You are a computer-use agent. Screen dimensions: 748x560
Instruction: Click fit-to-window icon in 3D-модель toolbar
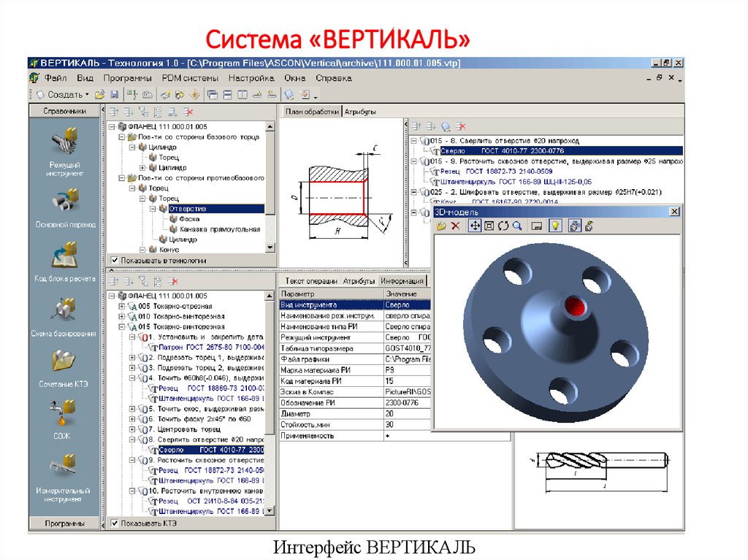click(489, 226)
